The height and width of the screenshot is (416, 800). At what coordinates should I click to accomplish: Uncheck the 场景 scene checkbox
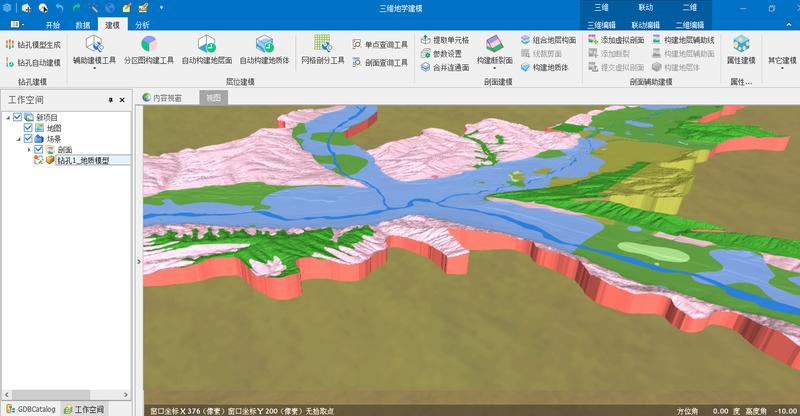pyautogui.click(x=28, y=139)
